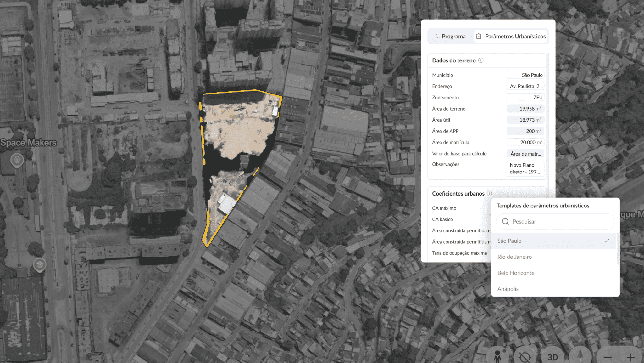The width and height of the screenshot is (644, 363).
Task: Click the Área útil label
Action: [441, 120]
